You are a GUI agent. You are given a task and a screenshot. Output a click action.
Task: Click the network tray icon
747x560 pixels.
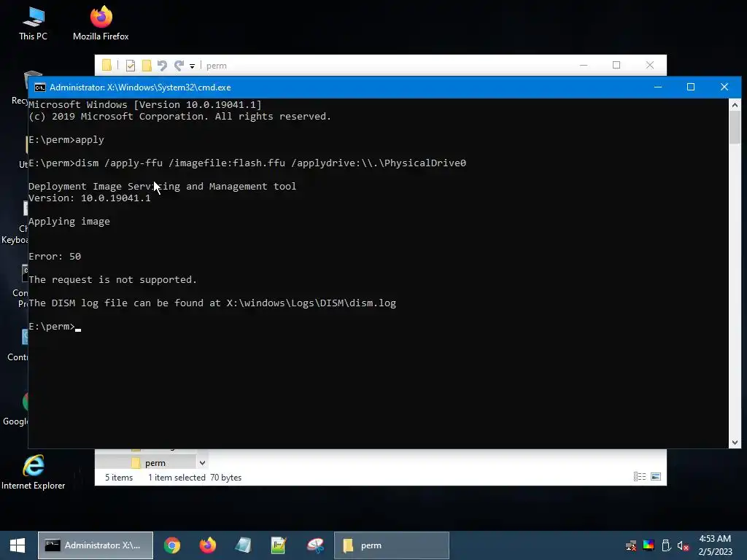tap(631, 545)
